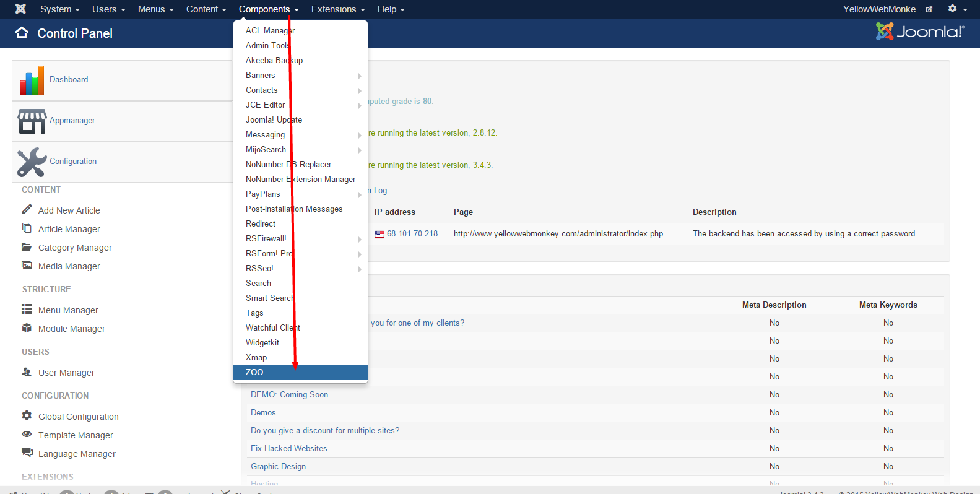Click the User Manager person icon
This screenshot has height=494, width=980.
27,371
